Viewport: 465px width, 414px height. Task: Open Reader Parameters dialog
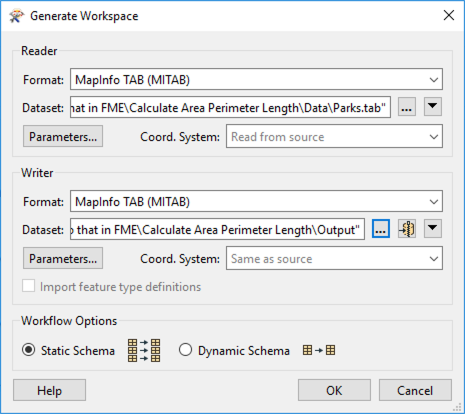point(63,136)
